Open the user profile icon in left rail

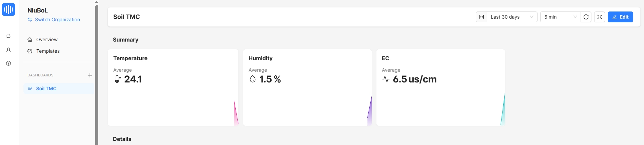tap(8, 50)
